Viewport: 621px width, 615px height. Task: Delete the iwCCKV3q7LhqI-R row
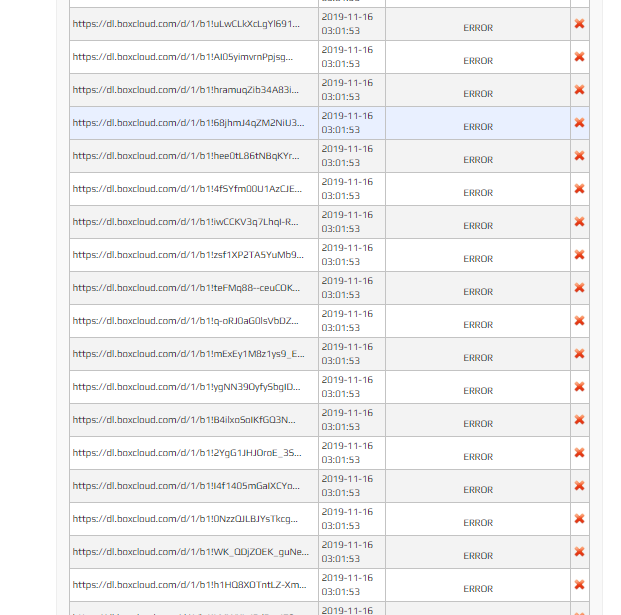point(579,222)
